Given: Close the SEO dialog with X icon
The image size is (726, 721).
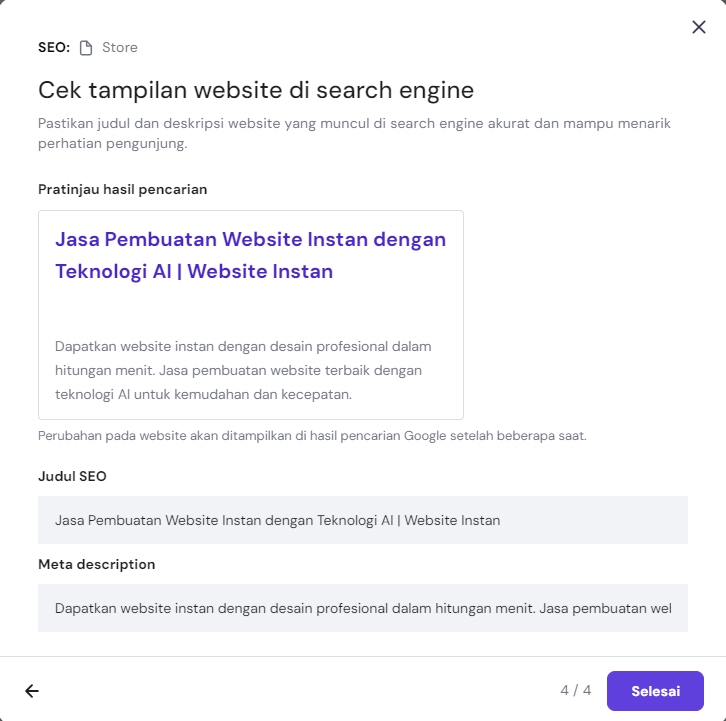Looking at the screenshot, I should (x=699, y=28).
